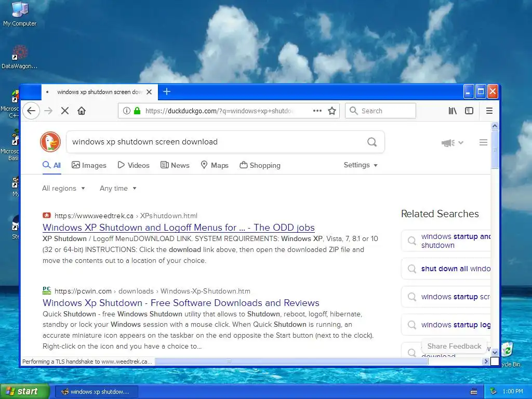Image resolution: width=532 pixels, height=399 pixels.
Task: Select related search shut down all windows
Action: click(446, 269)
